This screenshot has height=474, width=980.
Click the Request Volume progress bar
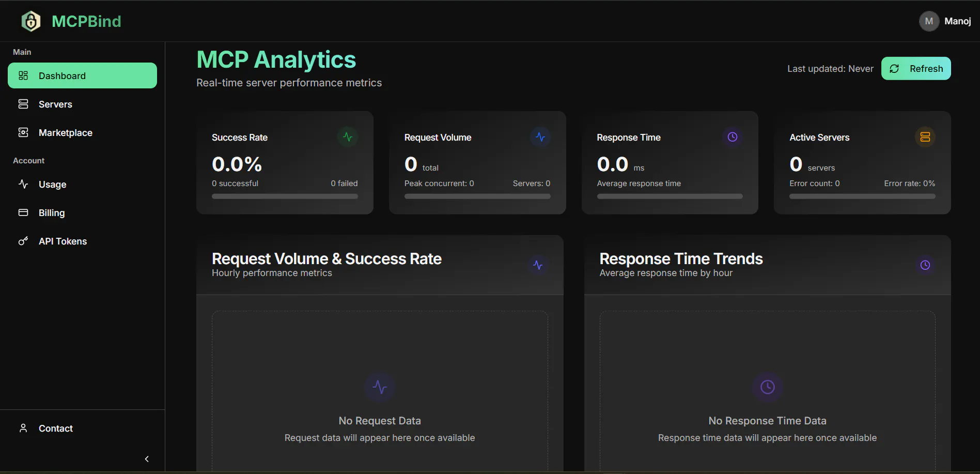477,196
